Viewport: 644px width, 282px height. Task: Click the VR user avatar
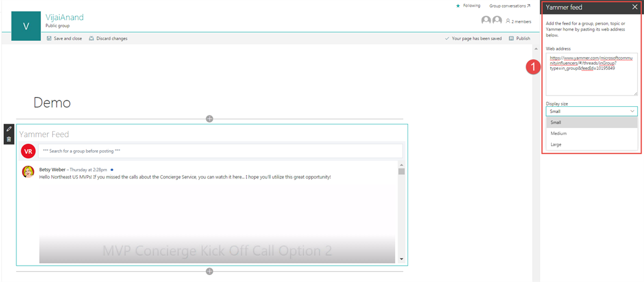click(28, 151)
